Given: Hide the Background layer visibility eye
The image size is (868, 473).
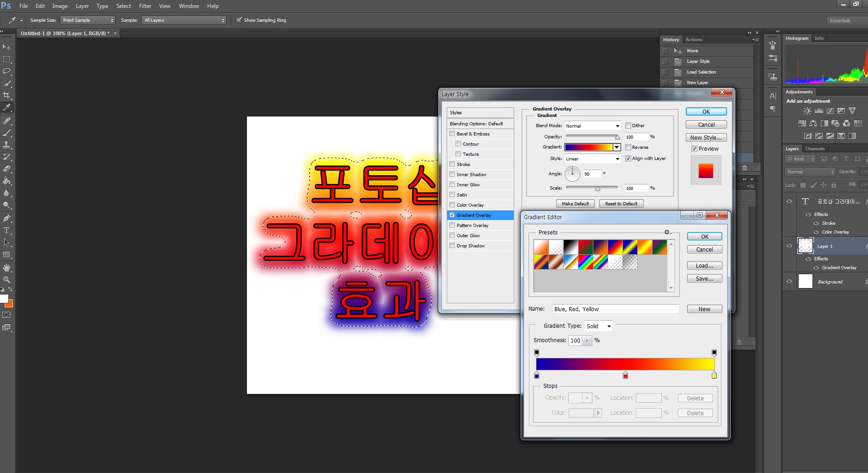Looking at the screenshot, I should coord(789,281).
